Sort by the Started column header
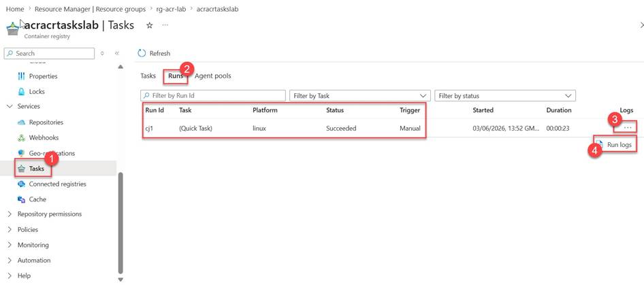The width and height of the screenshot is (644, 285). (483, 110)
